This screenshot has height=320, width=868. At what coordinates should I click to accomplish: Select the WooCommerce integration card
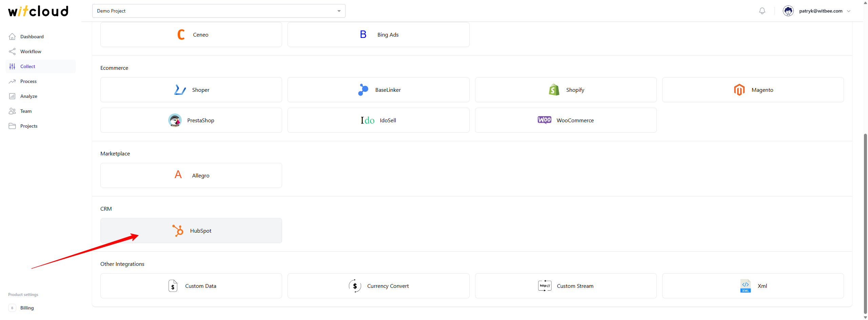click(566, 120)
